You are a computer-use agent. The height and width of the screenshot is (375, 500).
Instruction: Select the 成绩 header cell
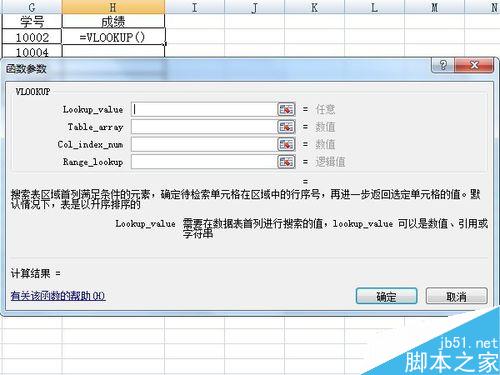click(113, 21)
